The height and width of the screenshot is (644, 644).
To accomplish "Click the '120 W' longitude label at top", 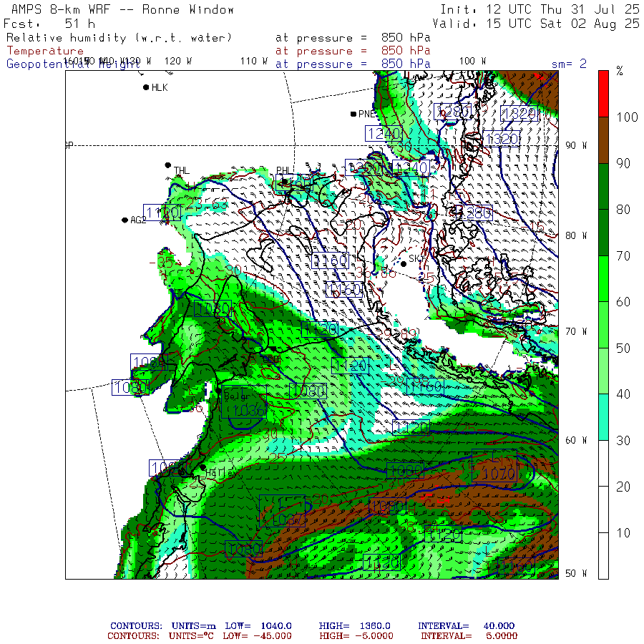I will [x=178, y=61].
